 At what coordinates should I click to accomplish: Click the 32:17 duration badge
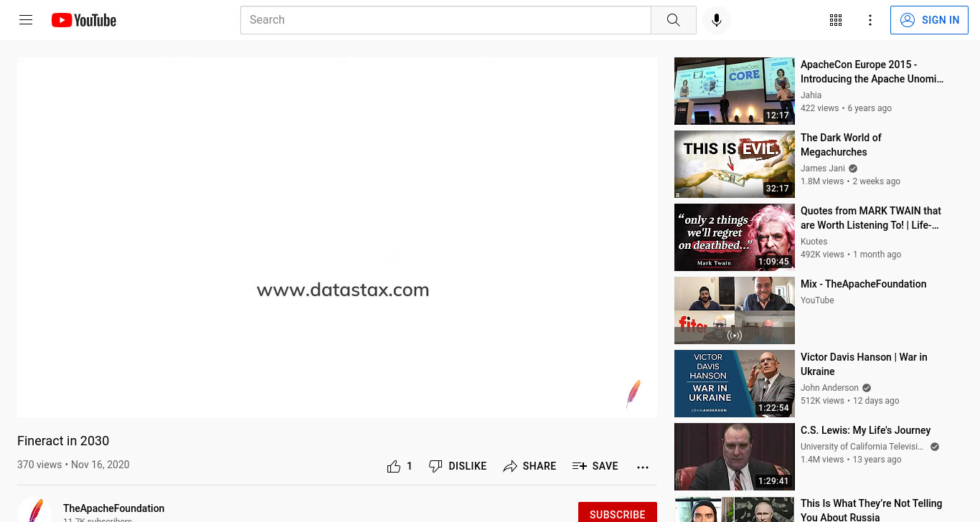coord(777,189)
